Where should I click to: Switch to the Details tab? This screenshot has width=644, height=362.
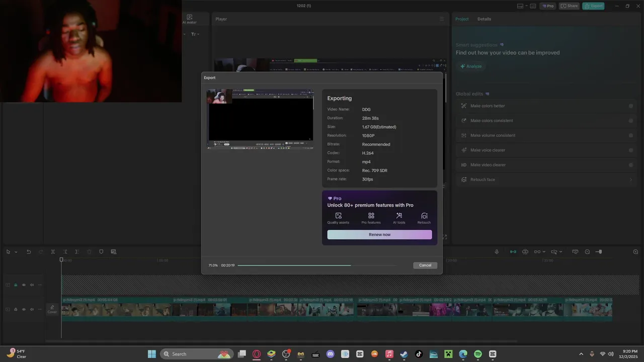tap(484, 19)
